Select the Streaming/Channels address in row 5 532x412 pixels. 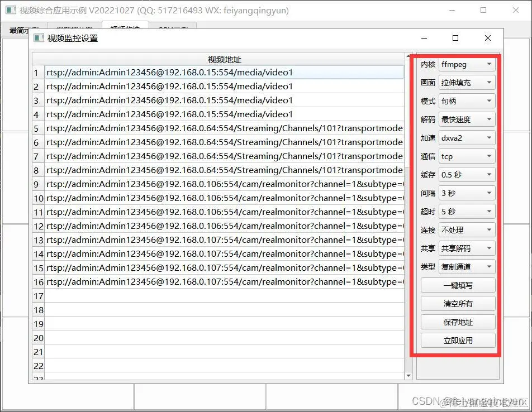224,128
